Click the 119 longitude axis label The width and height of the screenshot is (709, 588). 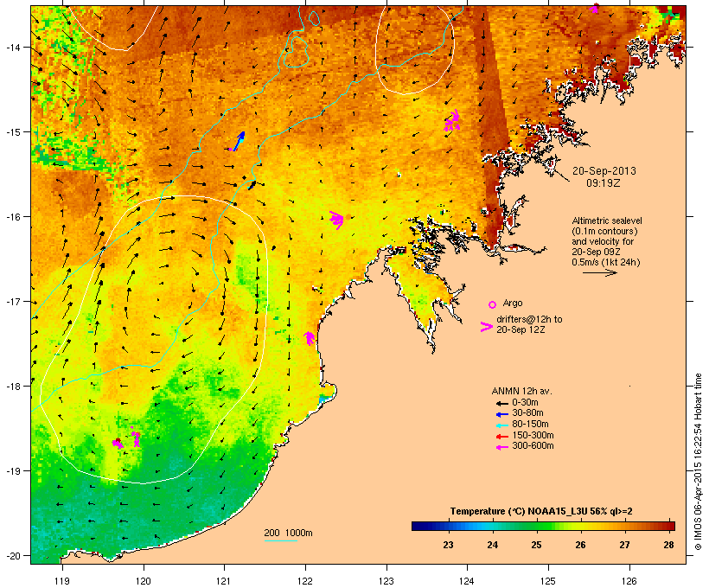62,581
